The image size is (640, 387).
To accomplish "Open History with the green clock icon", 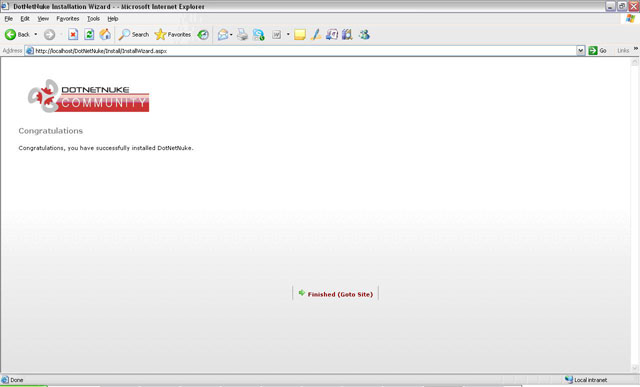I will pyautogui.click(x=203, y=35).
